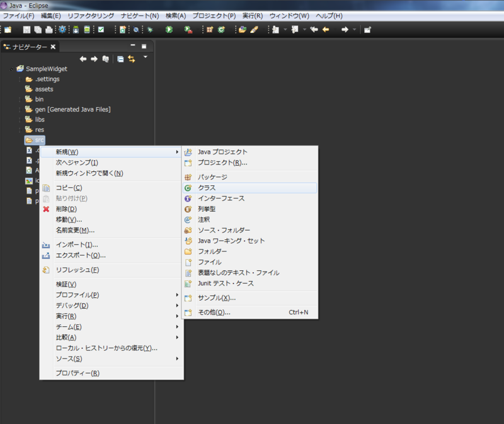Click Collapse All in Navigator toolbar
Screen dimensions: 504x424
120,59
